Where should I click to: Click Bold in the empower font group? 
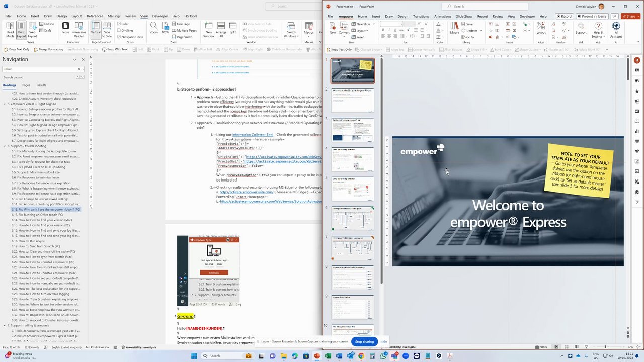(383, 30)
